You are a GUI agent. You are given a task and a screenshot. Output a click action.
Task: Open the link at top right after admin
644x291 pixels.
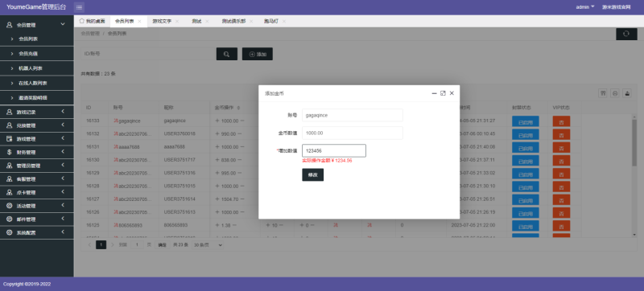616,7
